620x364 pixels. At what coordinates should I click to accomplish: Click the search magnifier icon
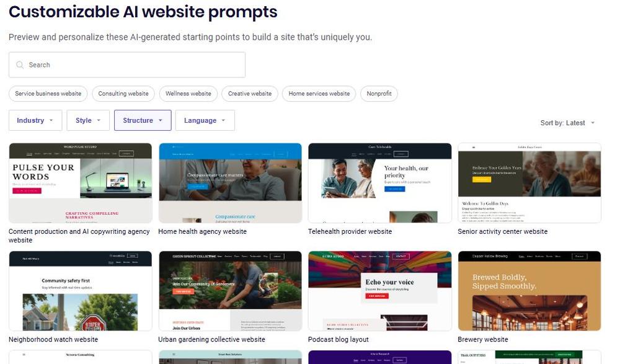coord(19,65)
